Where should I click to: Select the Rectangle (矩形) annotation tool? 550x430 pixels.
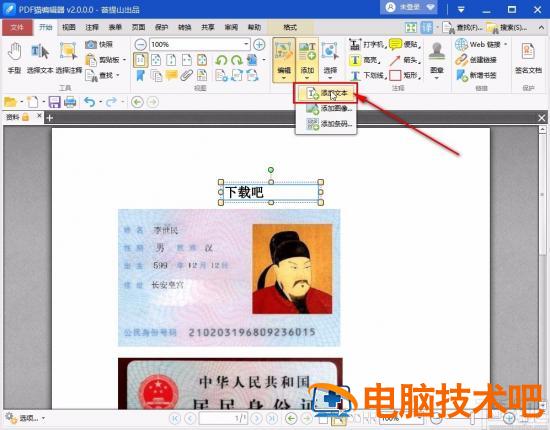coord(405,75)
